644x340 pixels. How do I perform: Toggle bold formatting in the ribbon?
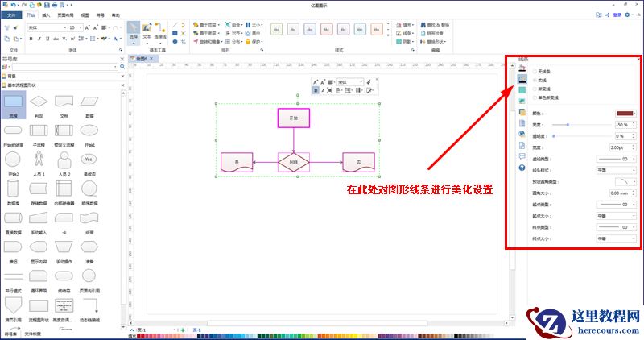31,39
